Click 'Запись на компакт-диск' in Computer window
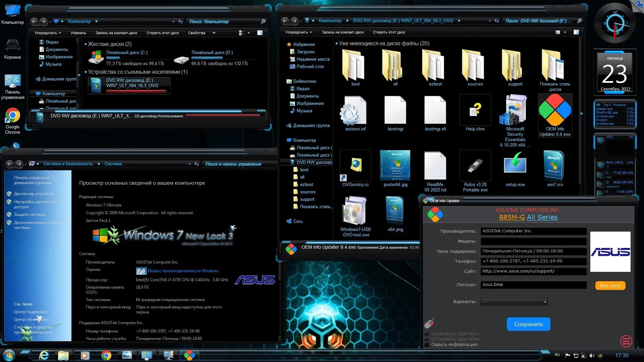This screenshot has height=362, width=644. click(x=116, y=33)
